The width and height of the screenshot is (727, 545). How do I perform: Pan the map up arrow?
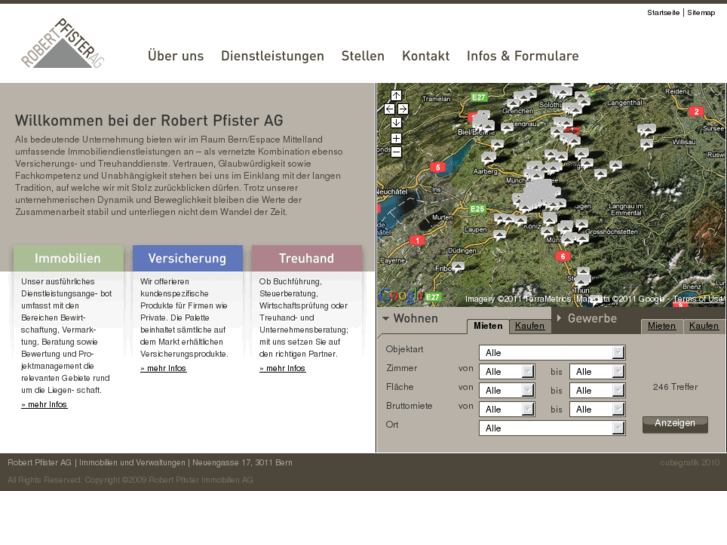coord(396,96)
